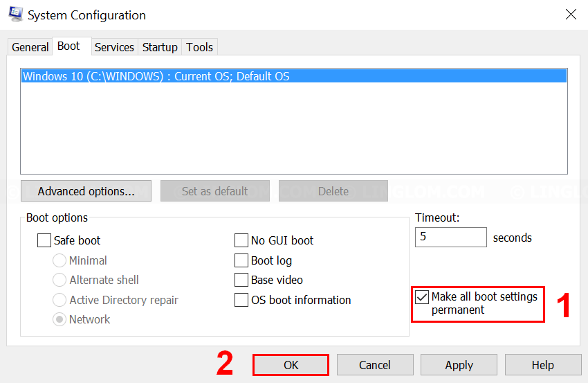Click the Apply button

[x=459, y=365]
